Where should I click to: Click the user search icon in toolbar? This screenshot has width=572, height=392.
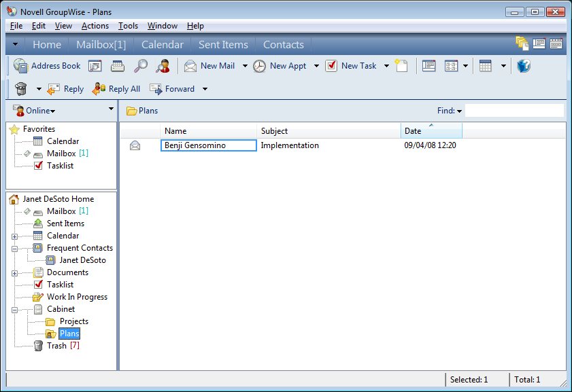coord(163,66)
